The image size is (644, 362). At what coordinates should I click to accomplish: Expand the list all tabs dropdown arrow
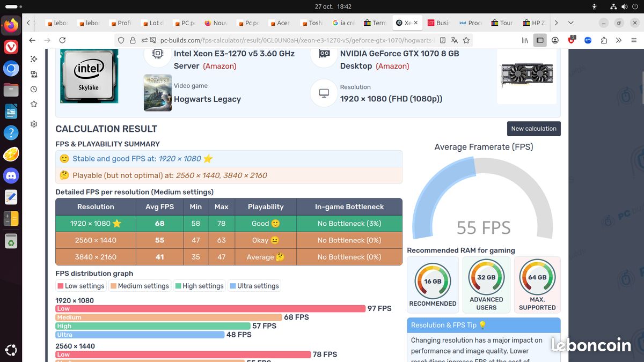(571, 23)
